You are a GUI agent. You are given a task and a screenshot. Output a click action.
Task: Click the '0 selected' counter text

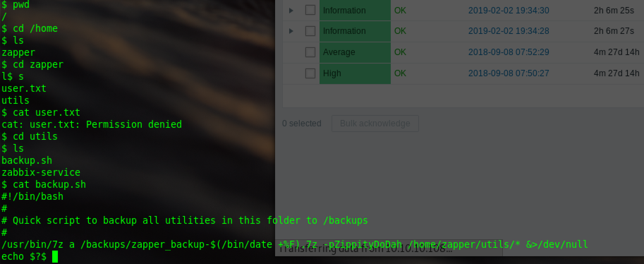tap(302, 124)
